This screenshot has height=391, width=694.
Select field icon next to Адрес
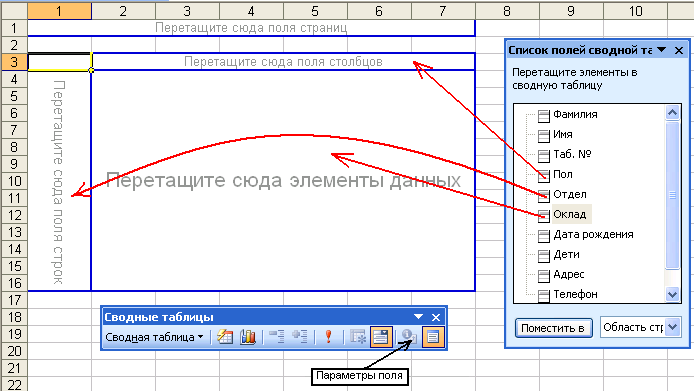pyautogui.click(x=544, y=276)
